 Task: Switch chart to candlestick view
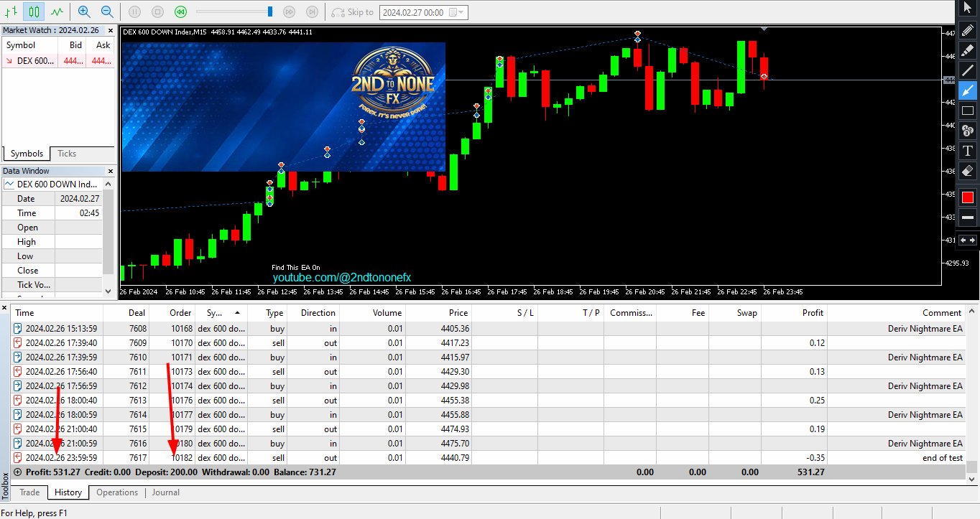coord(33,11)
